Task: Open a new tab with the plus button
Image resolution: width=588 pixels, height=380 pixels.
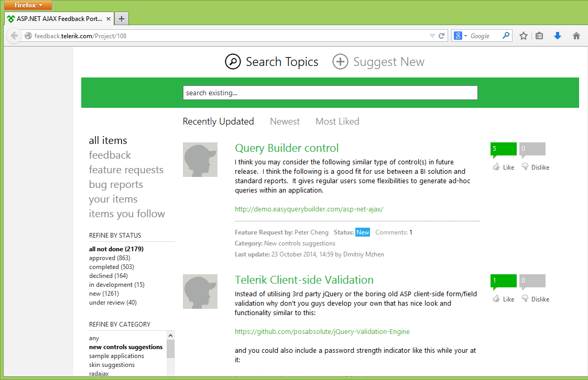Action: coord(122,19)
